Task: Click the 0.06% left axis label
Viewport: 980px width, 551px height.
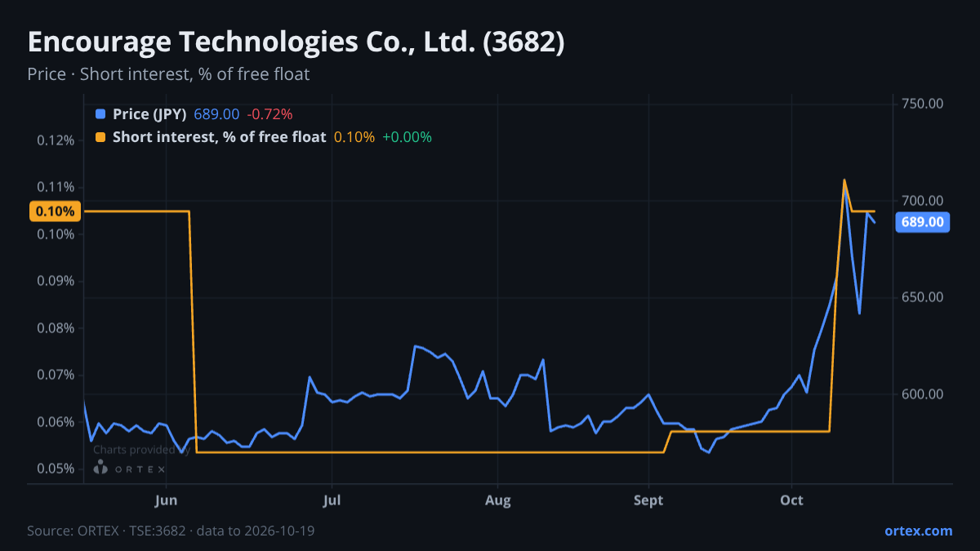Action: (x=56, y=422)
